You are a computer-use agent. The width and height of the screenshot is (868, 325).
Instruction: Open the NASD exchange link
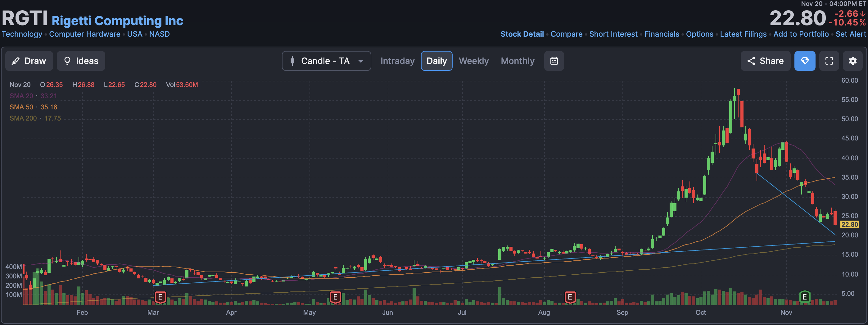click(159, 34)
